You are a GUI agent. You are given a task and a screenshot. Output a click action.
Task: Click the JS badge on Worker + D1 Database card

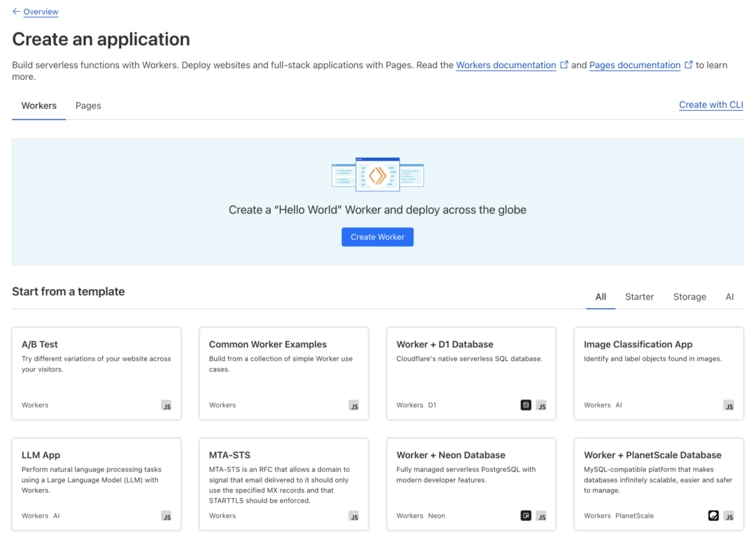tap(541, 406)
